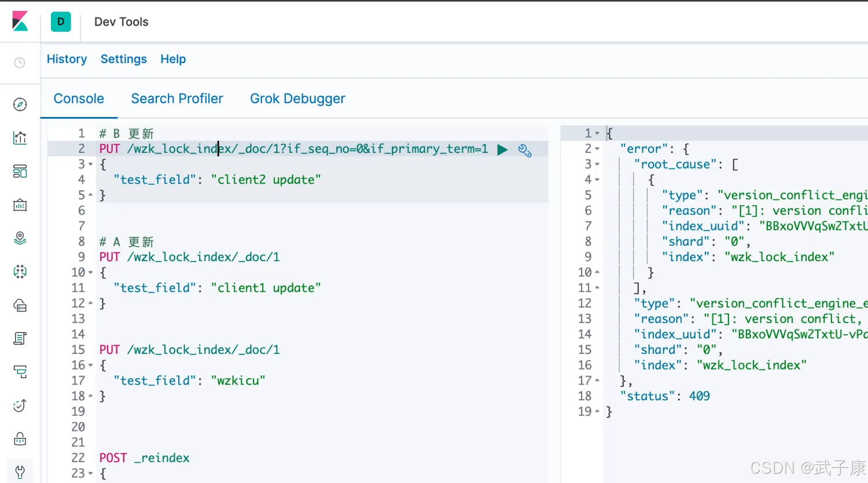Open Machine Learning from the sidebar icon
The height and width of the screenshot is (483, 868).
[20, 272]
